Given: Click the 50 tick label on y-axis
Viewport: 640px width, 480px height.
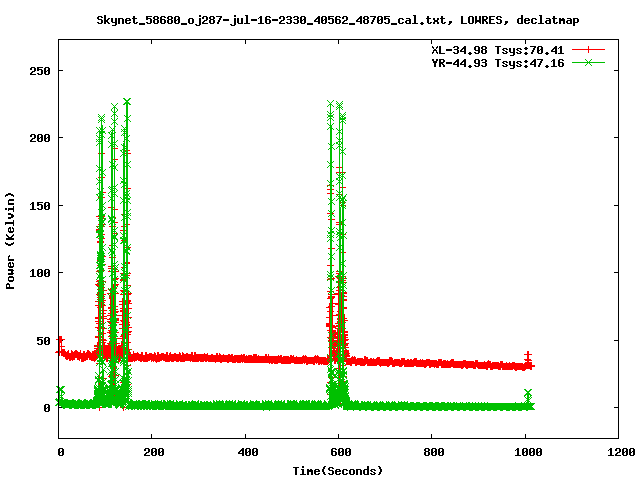Looking at the screenshot, I should 43,340.
